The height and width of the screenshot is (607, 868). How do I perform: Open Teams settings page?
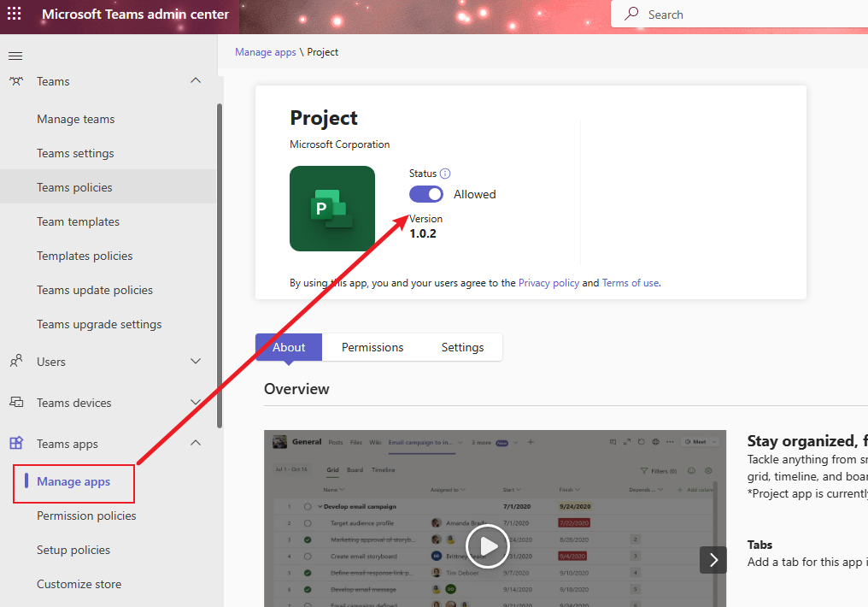point(75,153)
